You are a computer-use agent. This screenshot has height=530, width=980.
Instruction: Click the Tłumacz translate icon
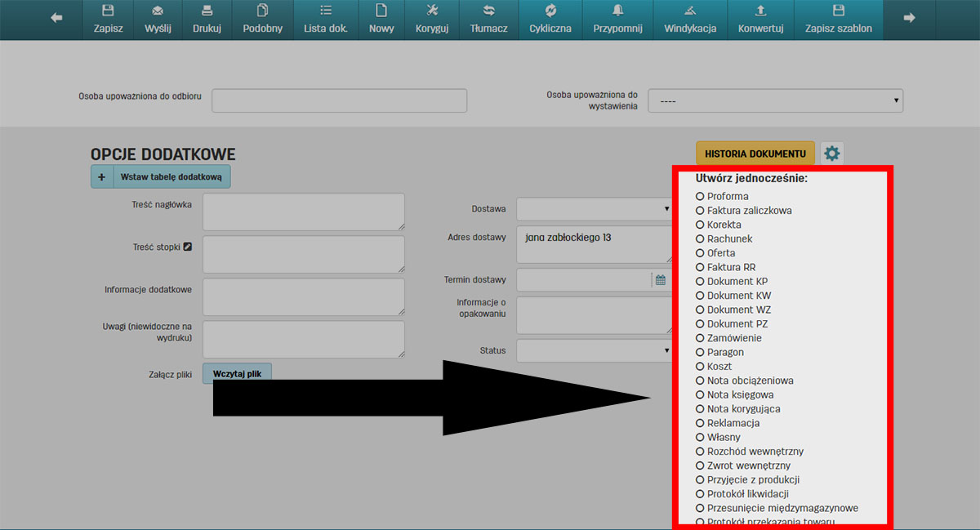(488, 11)
